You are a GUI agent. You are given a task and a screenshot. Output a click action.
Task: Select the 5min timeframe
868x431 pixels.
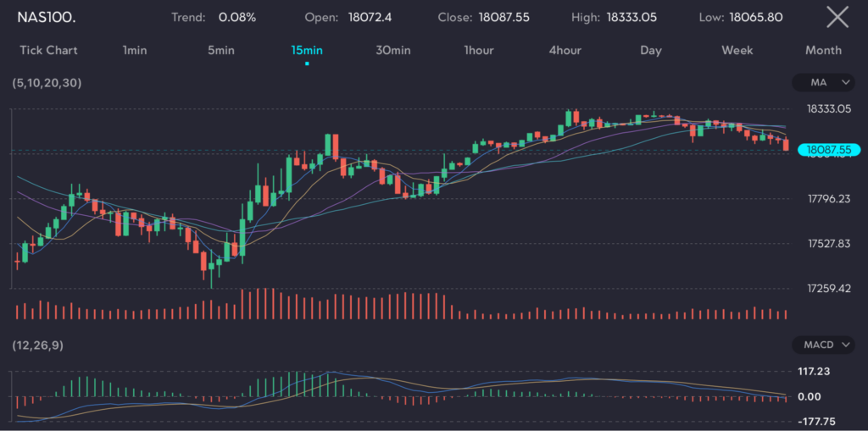pyautogui.click(x=221, y=51)
